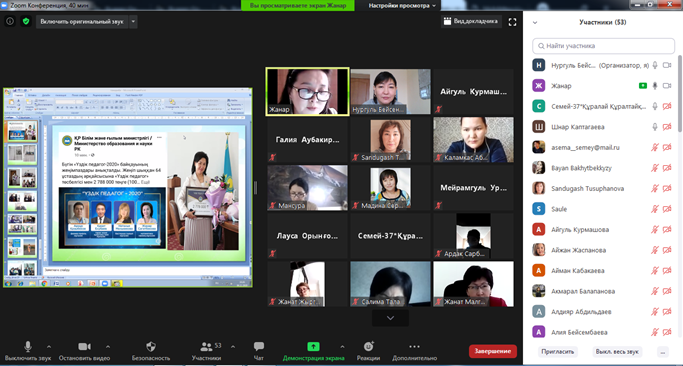
Task: Click the green encryption shield icon
Action: pos(26,21)
